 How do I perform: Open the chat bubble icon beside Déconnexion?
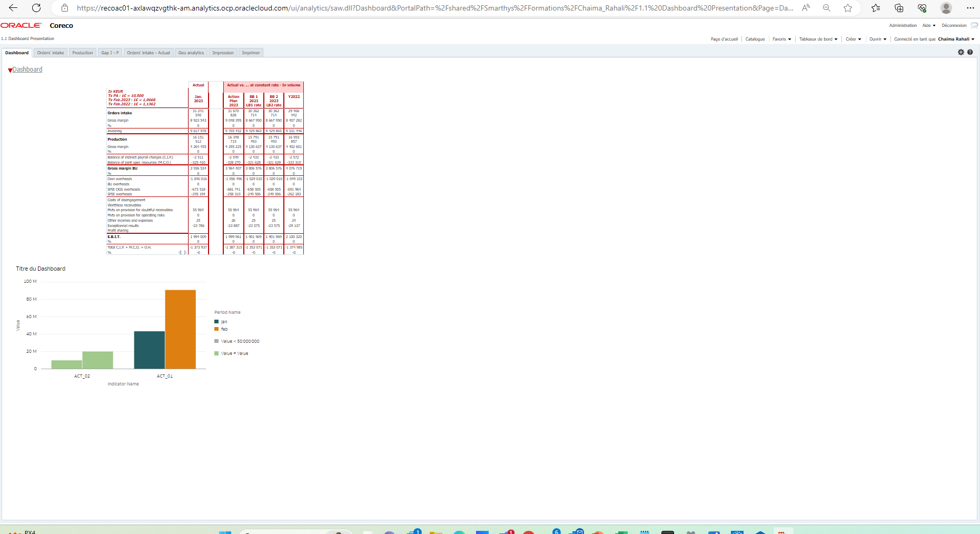click(975, 25)
